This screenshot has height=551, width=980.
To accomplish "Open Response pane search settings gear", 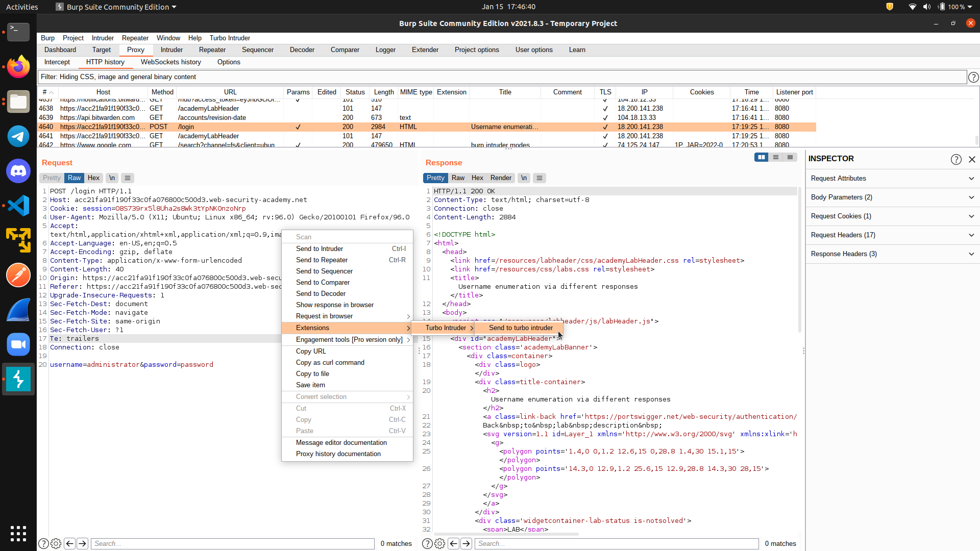I will (x=440, y=544).
